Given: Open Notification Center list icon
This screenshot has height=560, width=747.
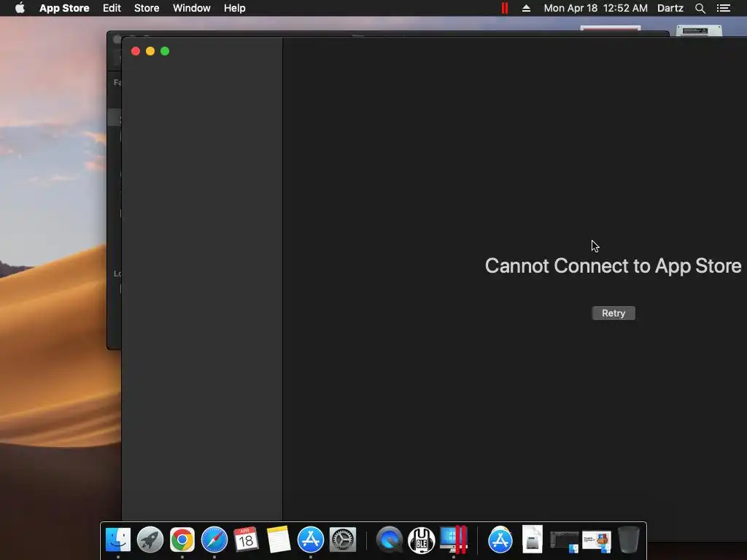Looking at the screenshot, I should click(x=724, y=8).
